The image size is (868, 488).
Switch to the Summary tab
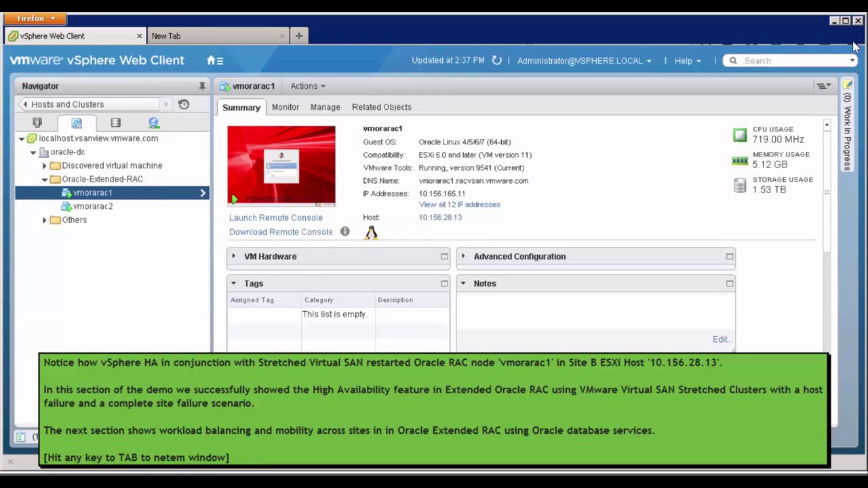pos(241,107)
